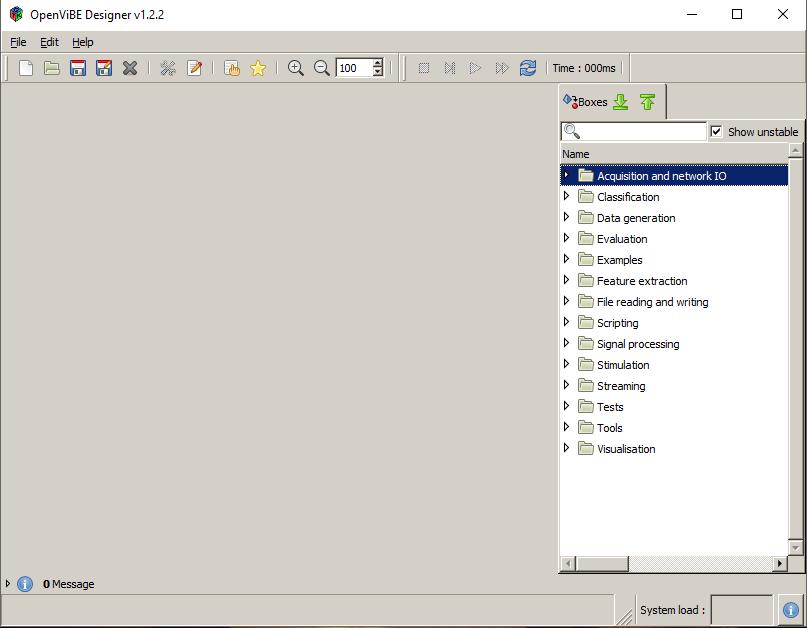Expand the Scripting category arrow

click(566, 322)
